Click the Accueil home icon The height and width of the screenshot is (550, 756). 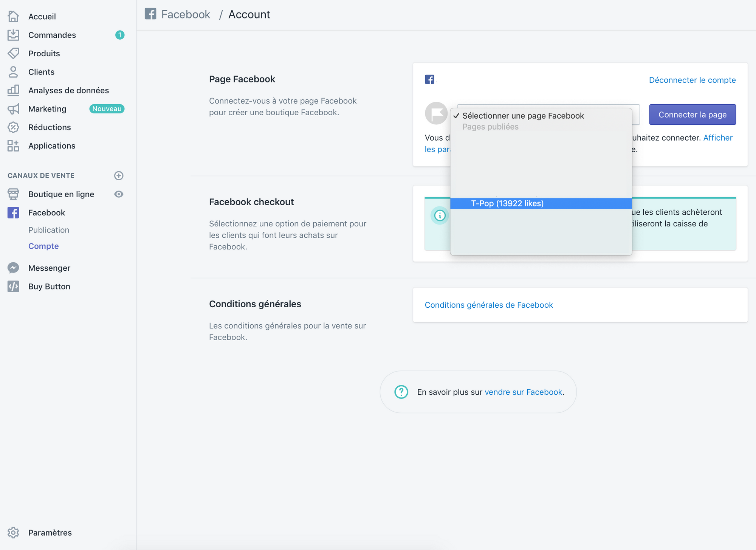[x=13, y=16]
